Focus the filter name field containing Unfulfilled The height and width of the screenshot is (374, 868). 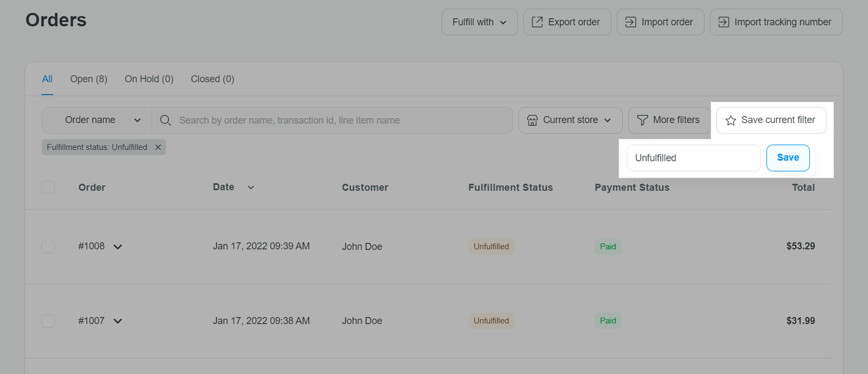tap(693, 158)
